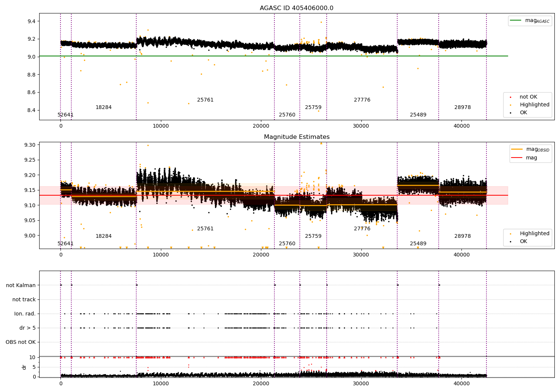Click the 8.4 y-axis tick label
Viewport: 560px width, 392px height.
[x=31, y=111]
